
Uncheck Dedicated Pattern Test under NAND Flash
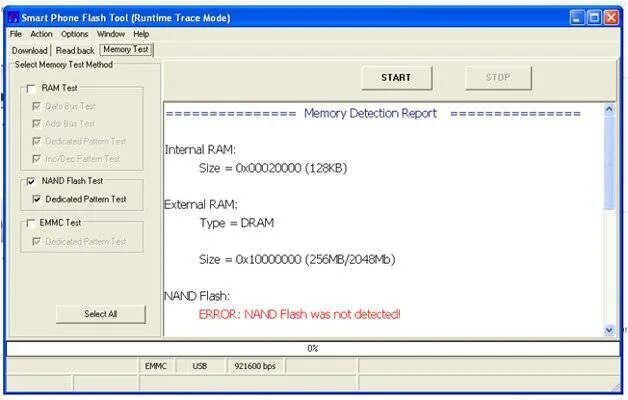pos(36,199)
